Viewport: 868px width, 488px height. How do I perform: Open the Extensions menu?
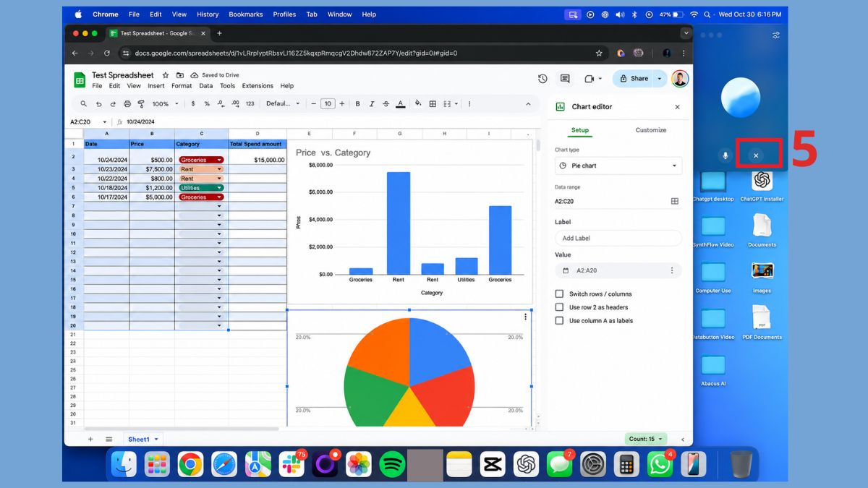258,86
